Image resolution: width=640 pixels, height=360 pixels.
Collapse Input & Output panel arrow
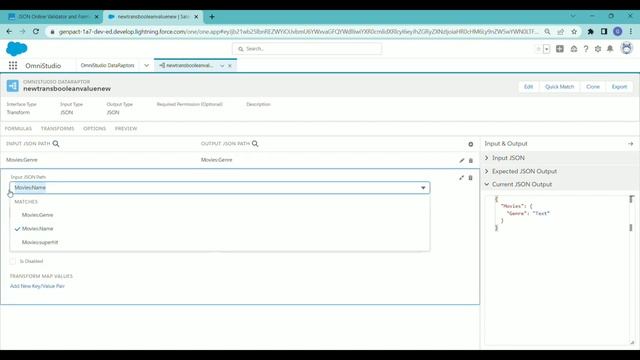point(631,144)
